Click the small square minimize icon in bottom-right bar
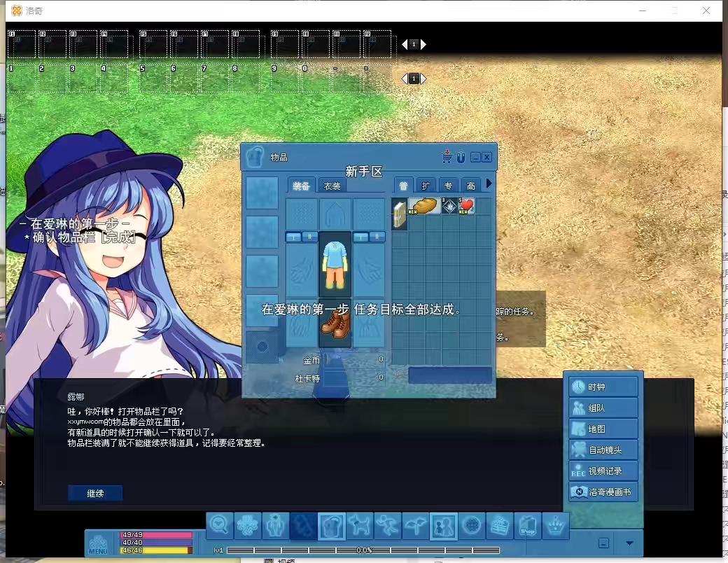This screenshot has height=563, width=728. (603, 543)
